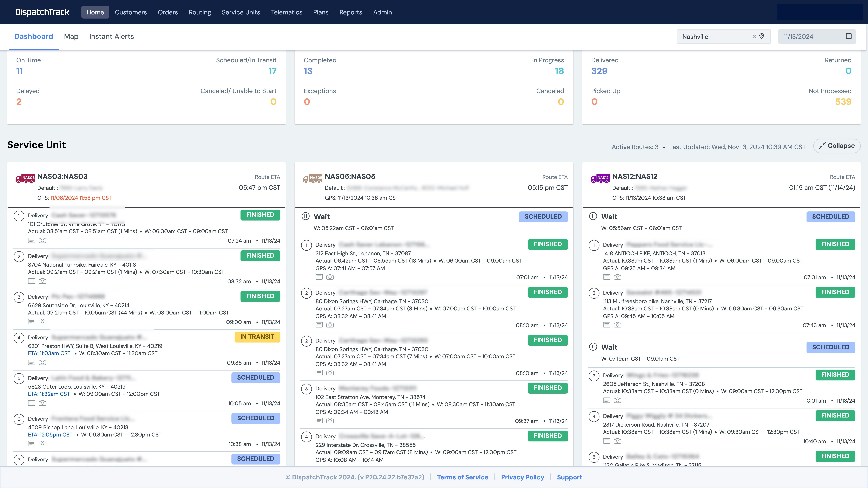
Task: Collapse the Service Unit section
Action: [837, 146]
